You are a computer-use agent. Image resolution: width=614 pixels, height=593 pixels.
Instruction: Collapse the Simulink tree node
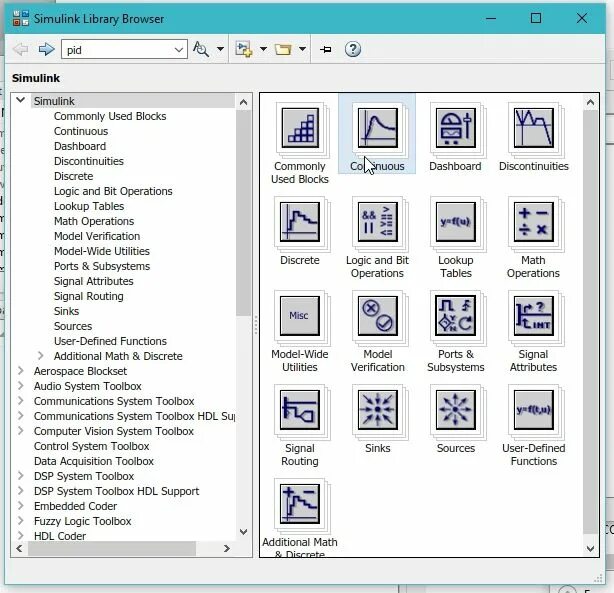tap(21, 100)
